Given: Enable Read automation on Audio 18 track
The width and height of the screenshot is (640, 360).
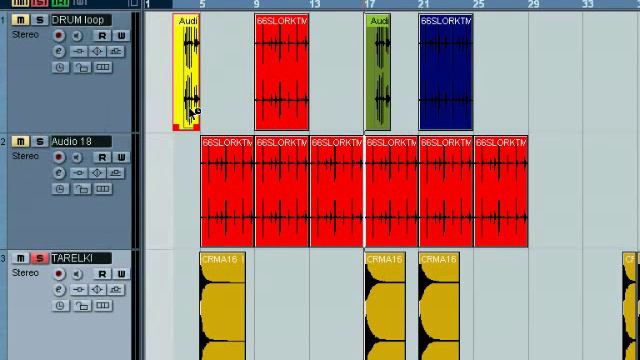Looking at the screenshot, I should [102, 157].
